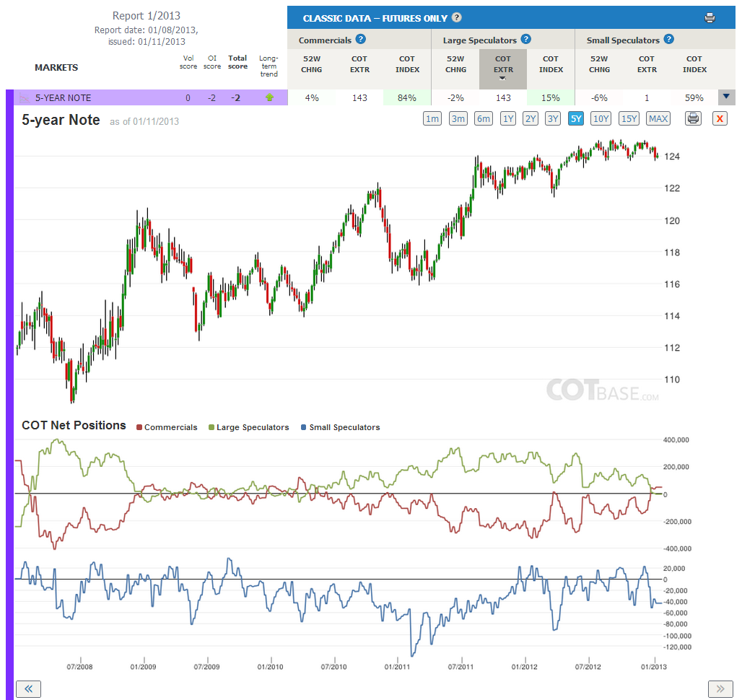Sort by Commercials COT INDEX column
The image size is (742, 700).
407,64
